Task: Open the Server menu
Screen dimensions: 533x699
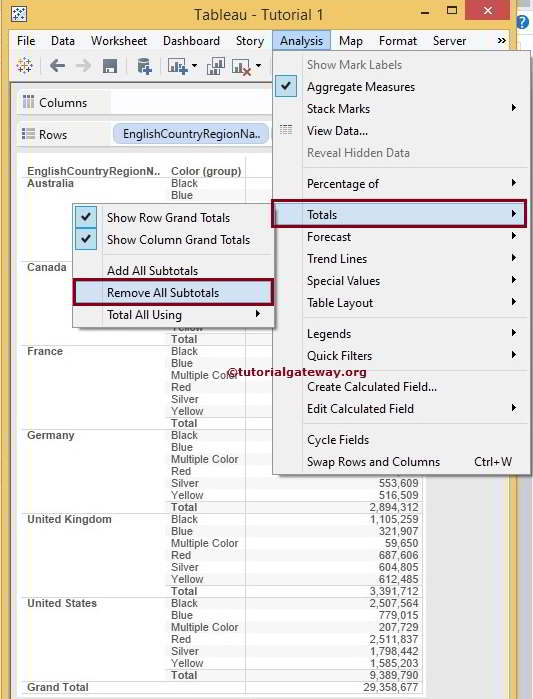Action: tap(450, 41)
